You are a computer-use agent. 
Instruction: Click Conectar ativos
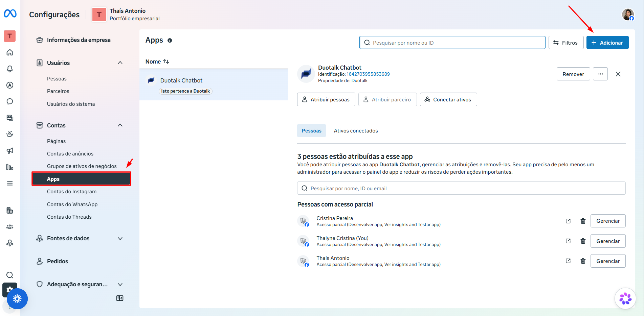448,99
